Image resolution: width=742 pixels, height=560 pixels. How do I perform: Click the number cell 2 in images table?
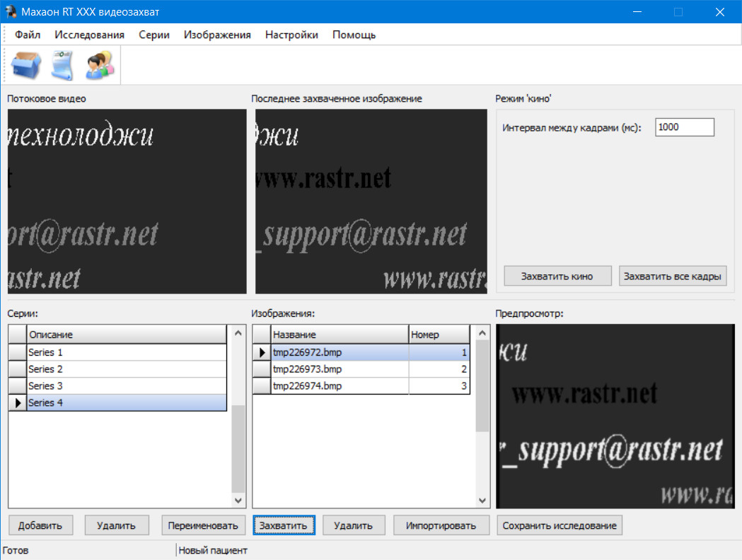[439, 369]
